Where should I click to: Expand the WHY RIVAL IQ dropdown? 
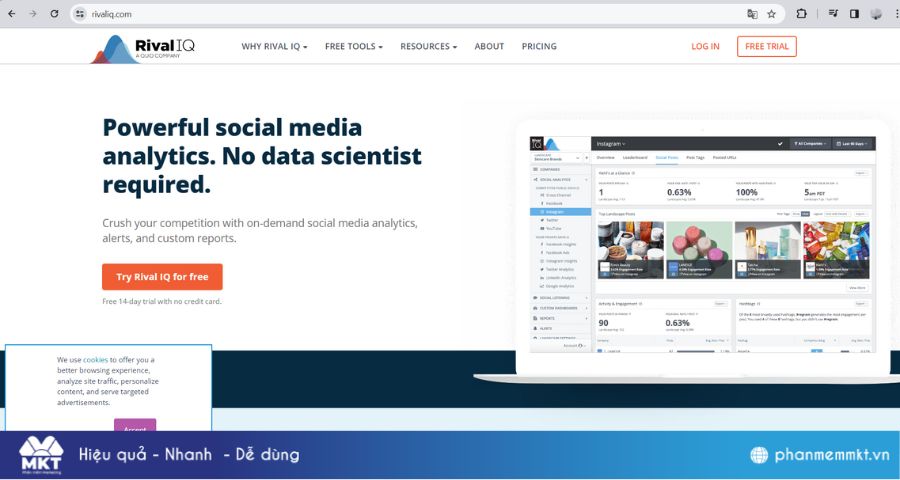[274, 47]
